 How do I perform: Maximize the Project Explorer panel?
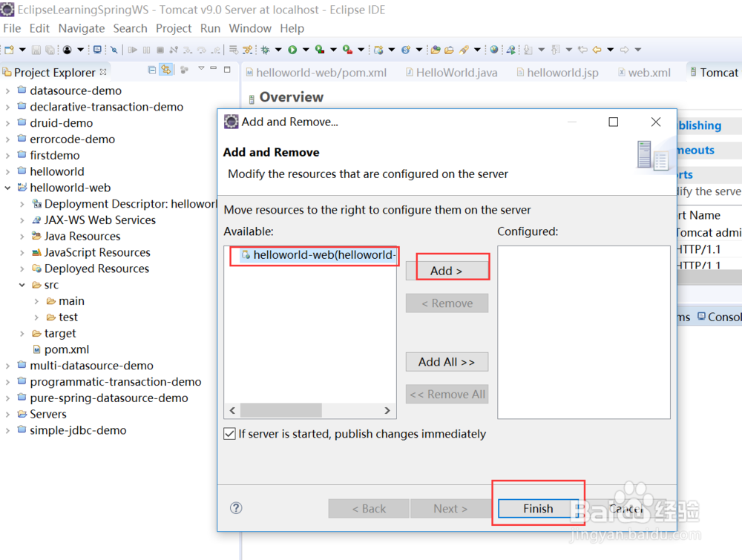tap(227, 69)
